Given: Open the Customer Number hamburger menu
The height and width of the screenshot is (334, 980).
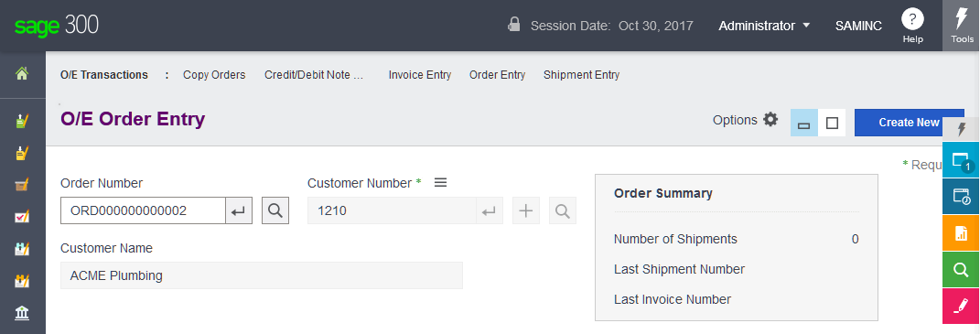Looking at the screenshot, I should [x=441, y=183].
